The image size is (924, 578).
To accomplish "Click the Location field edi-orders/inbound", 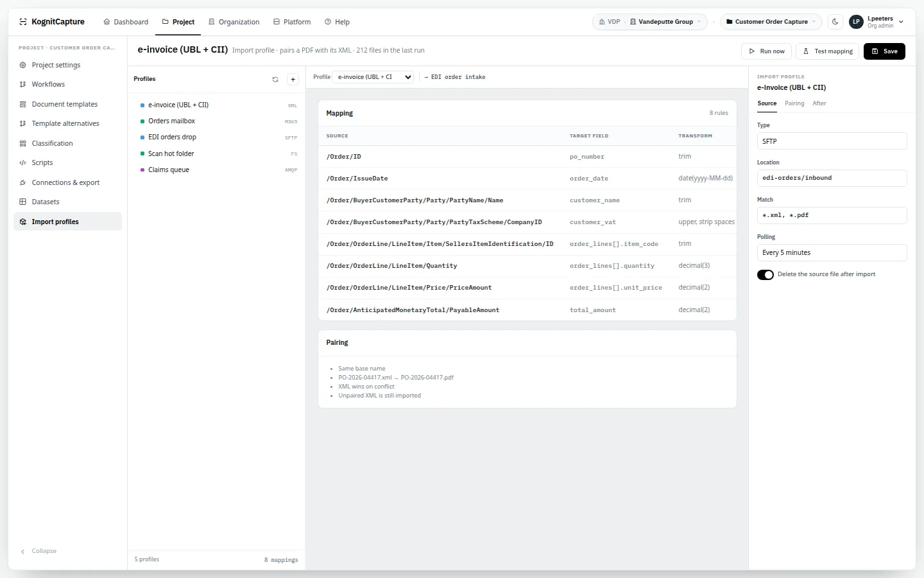I will click(832, 178).
